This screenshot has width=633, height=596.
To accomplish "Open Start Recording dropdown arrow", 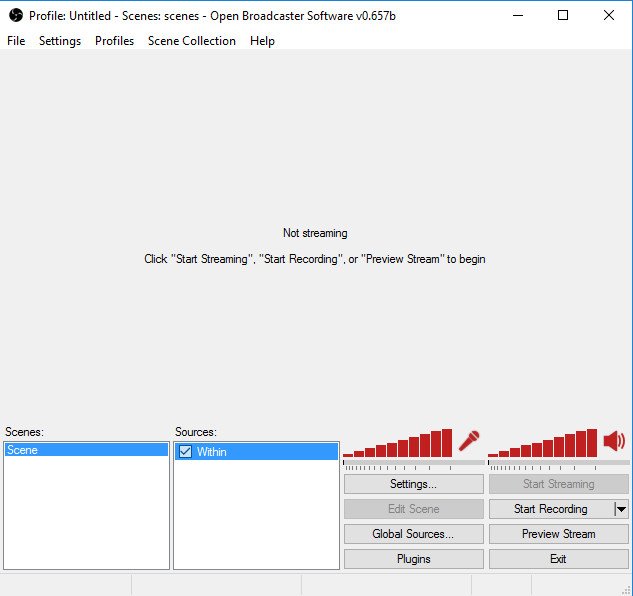I will (x=621, y=509).
